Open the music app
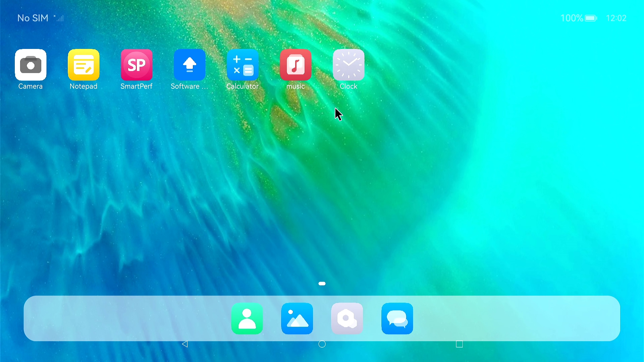The height and width of the screenshot is (362, 644). [x=296, y=65]
